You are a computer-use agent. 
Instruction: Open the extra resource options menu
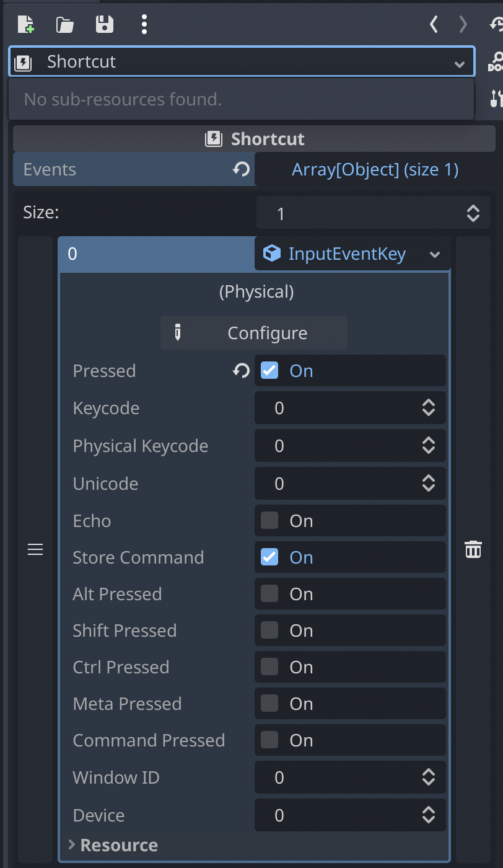click(x=144, y=24)
